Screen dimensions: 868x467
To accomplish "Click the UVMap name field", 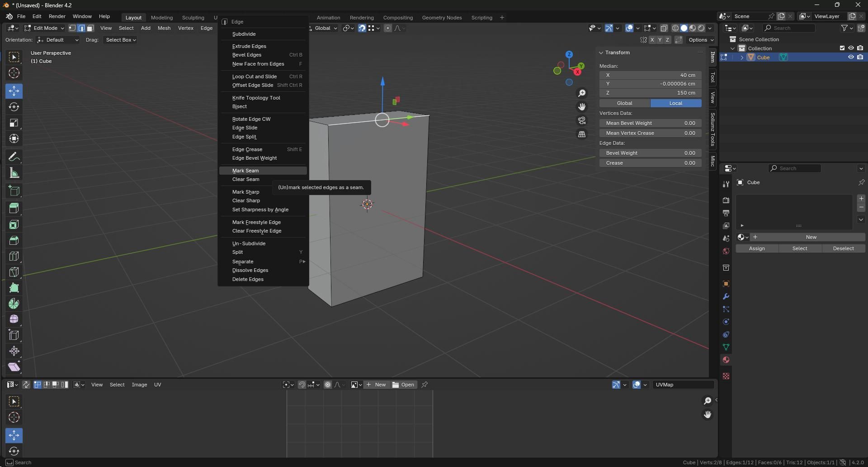I will [683, 384].
